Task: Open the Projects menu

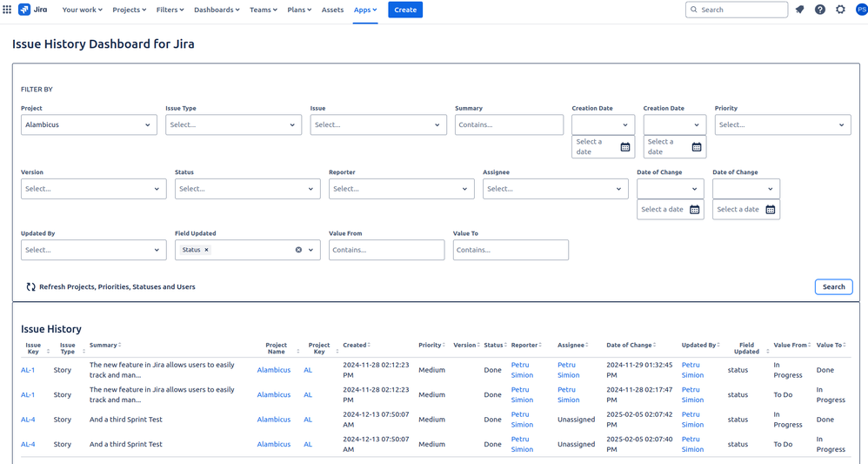Action: tap(130, 10)
